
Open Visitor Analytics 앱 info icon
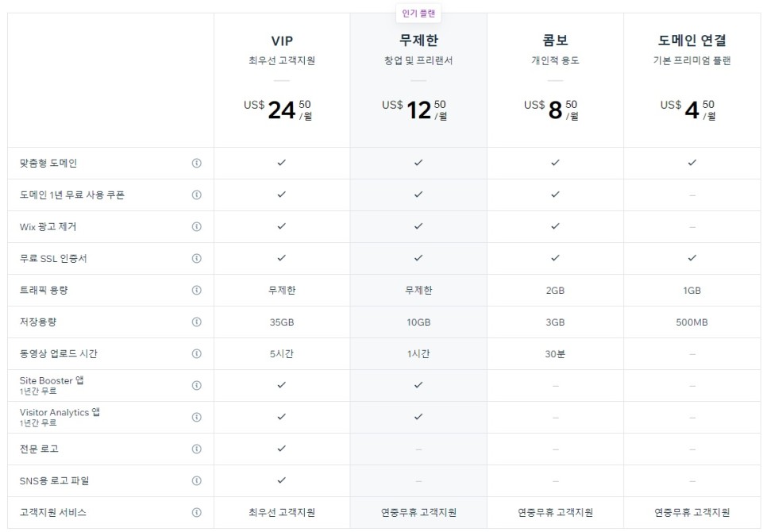(196, 417)
